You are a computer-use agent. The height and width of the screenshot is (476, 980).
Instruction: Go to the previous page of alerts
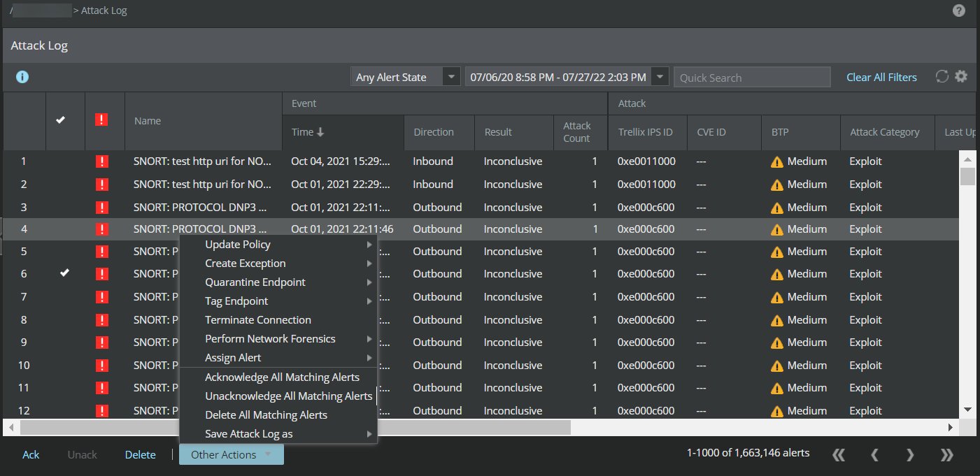(x=874, y=454)
